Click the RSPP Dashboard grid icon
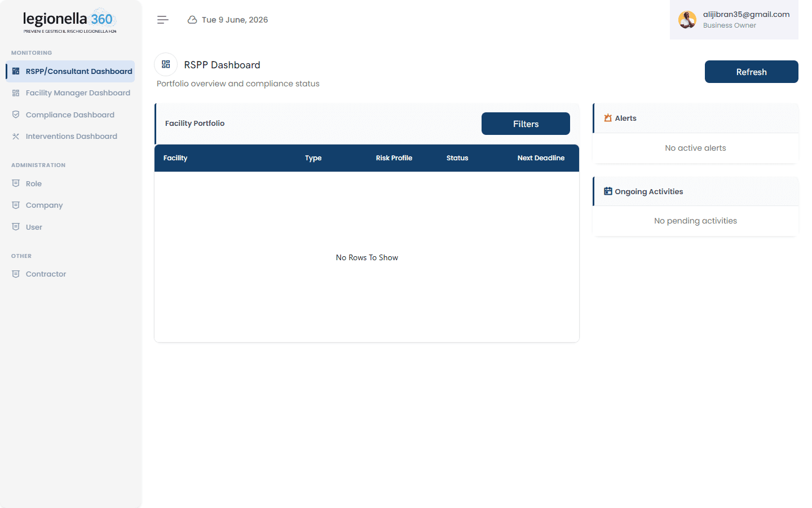This screenshot has width=812, height=508. pos(166,64)
